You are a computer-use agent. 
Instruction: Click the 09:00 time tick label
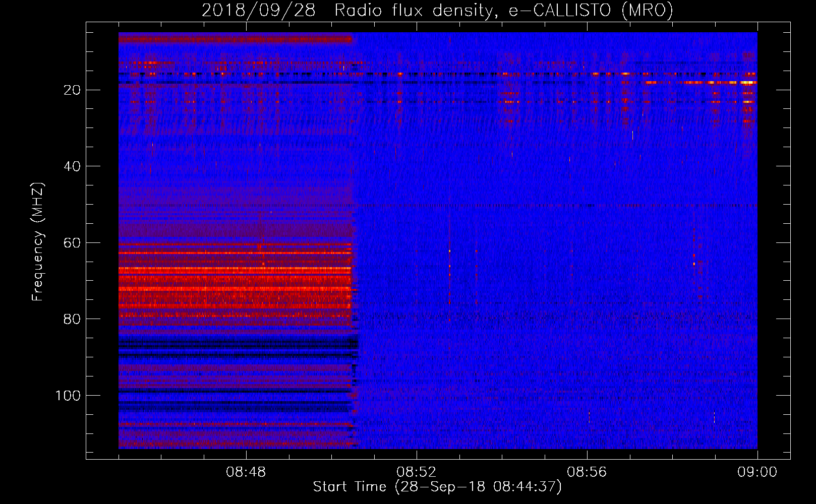click(757, 472)
